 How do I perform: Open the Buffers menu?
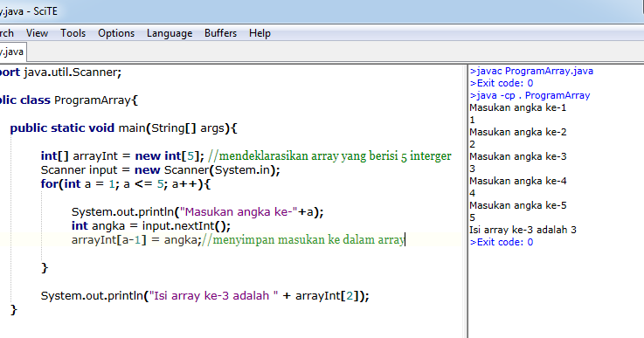tap(220, 33)
